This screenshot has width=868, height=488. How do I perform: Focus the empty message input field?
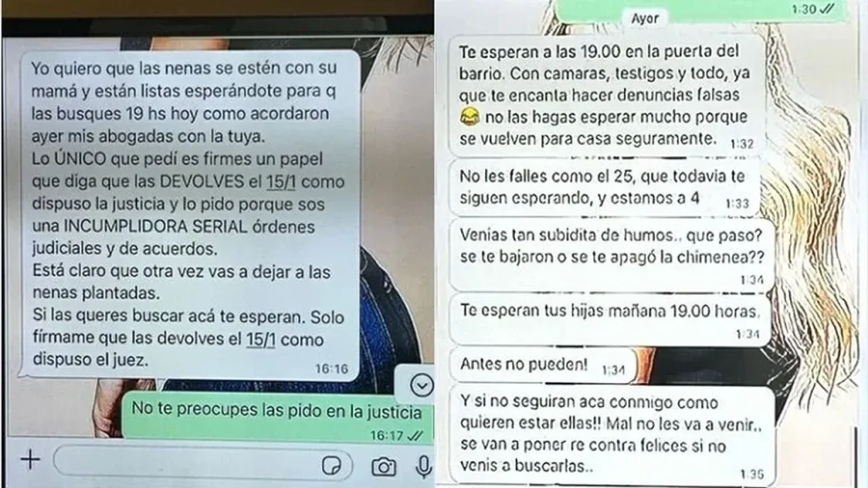click(x=203, y=463)
